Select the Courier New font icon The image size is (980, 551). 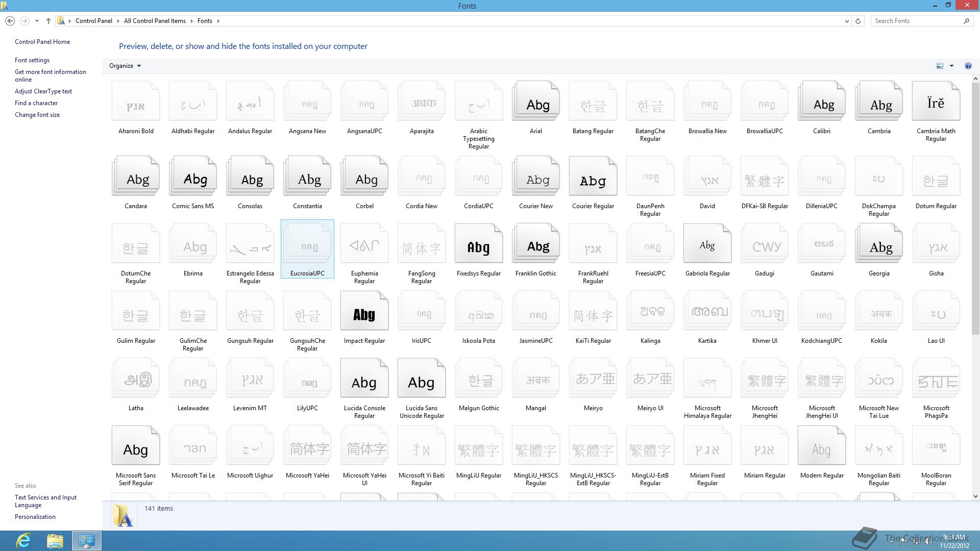point(536,177)
